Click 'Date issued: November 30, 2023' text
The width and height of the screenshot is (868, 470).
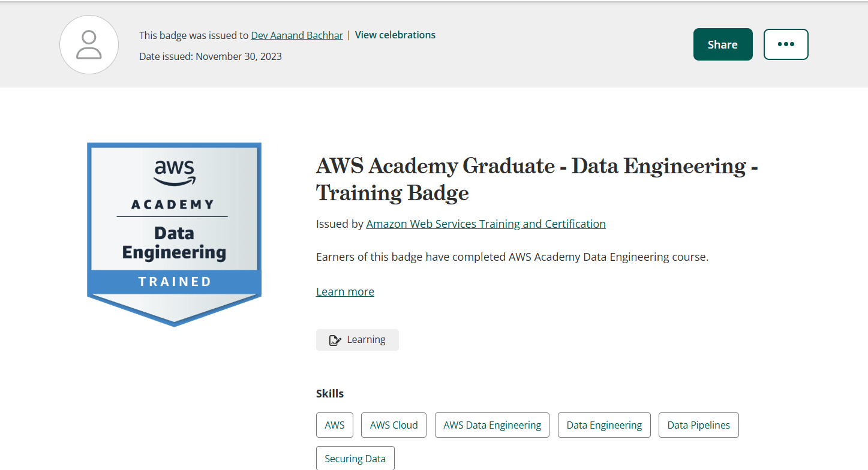tap(211, 56)
